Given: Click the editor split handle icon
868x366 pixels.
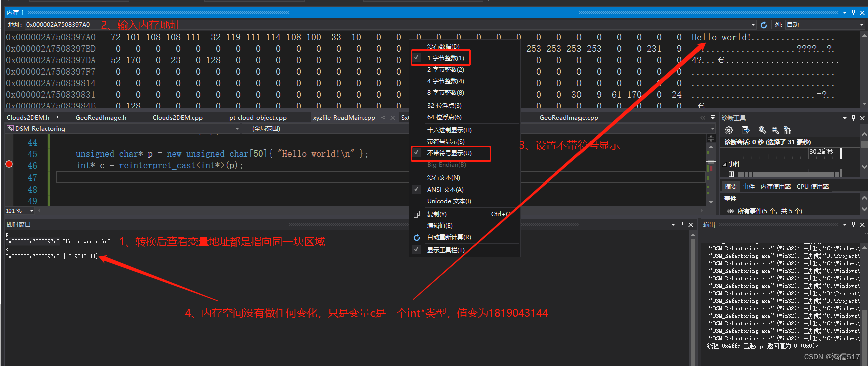Looking at the screenshot, I should [x=711, y=138].
